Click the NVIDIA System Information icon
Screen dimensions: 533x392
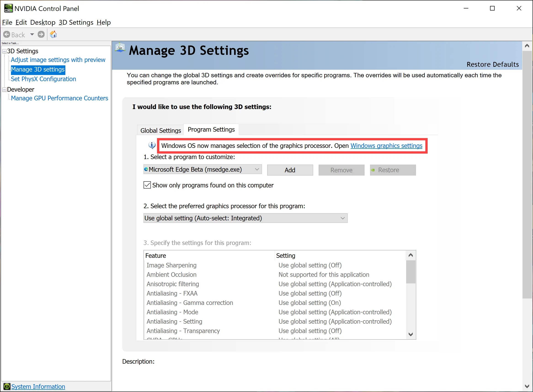click(7, 386)
